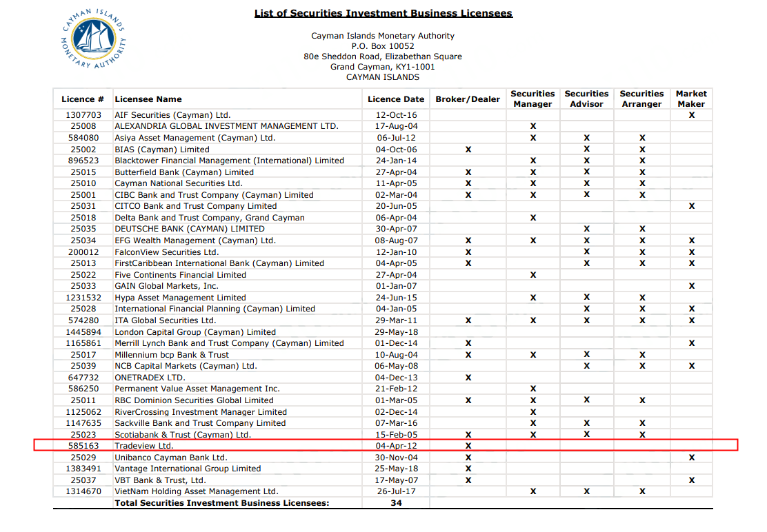The width and height of the screenshot is (767, 532).
Task: Select 'Permanent Value Asset Management Inc.' name
Action: pyautogui.click(x=197, y=389)
